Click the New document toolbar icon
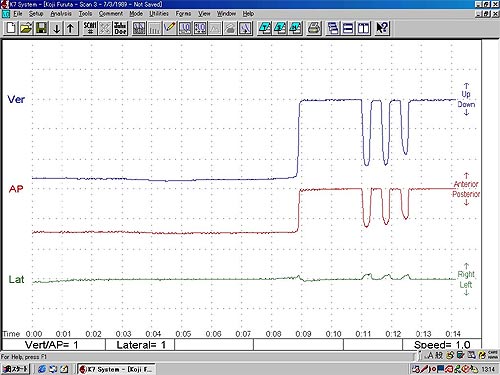This screenshot has height=375, width=500. click(x=11, y=28)
